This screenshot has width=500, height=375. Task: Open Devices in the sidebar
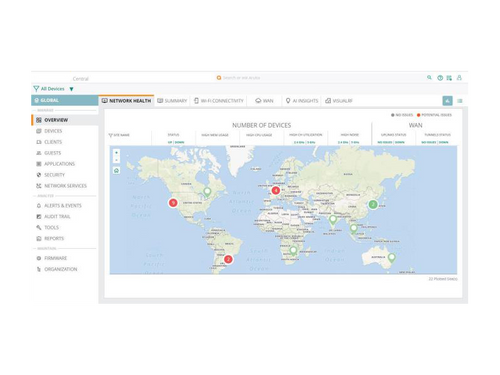[x=49, y=131]
